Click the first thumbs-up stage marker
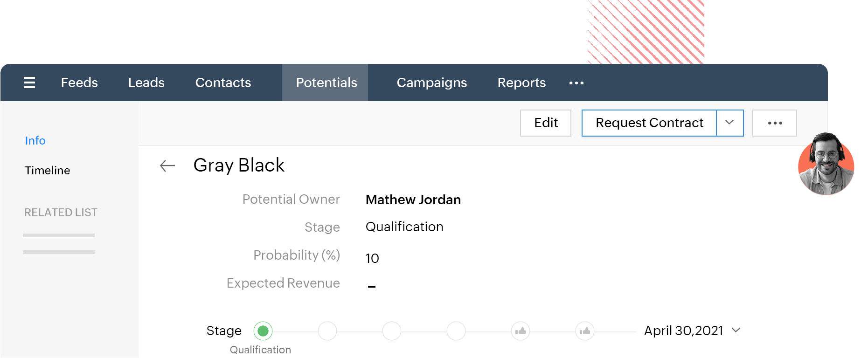 pyautogui.click(x=521, y=331)
